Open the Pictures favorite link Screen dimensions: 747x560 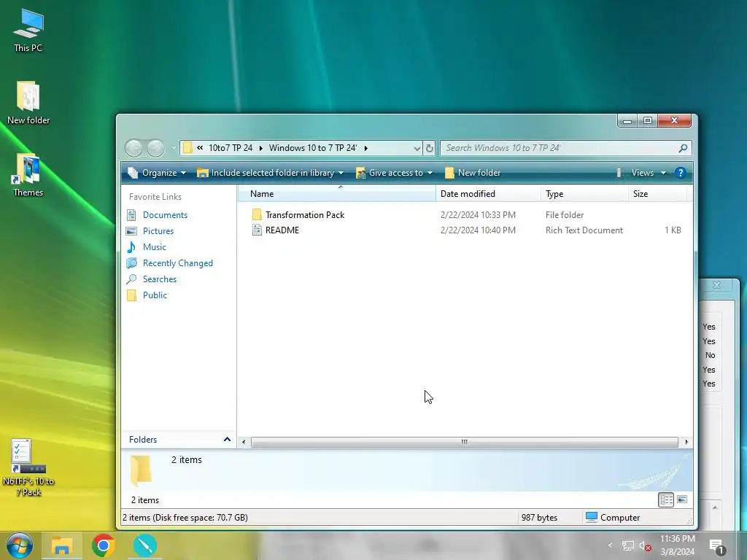point(158,231)
